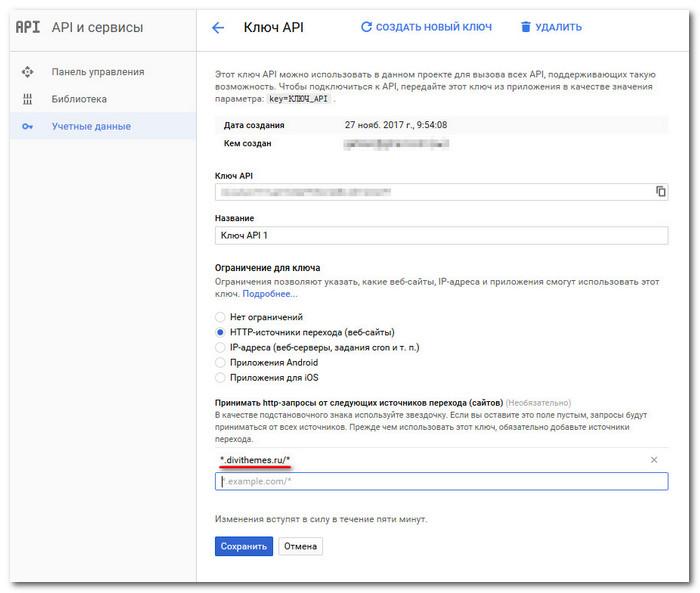Image resolution: width=700 pixels, height=593 pixels.
Task: Click the Название field containing Ключ API 1
Action: (440, 235)
